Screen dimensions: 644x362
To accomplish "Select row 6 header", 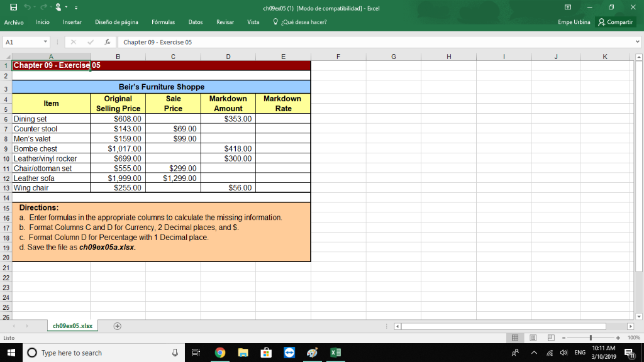I will coord(6,119).
